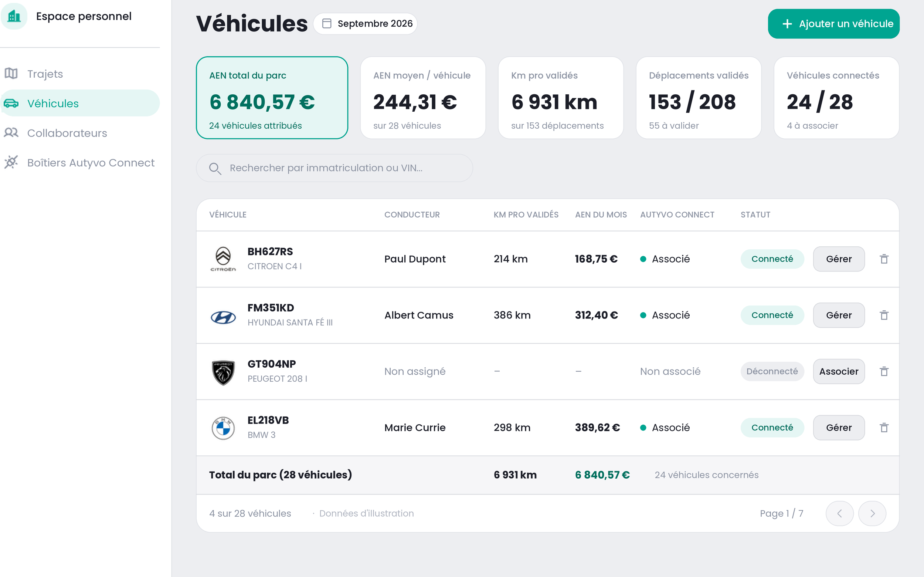Select the AEN moyen / véhicule card
Image resolution: width=924 pixels, height=577 pixels.
coord(422,98)
